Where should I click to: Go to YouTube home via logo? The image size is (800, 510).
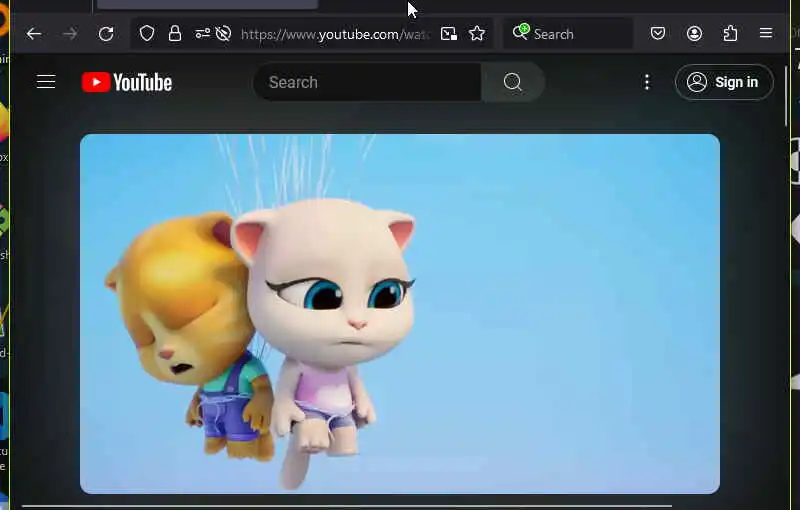coord(127,82)
